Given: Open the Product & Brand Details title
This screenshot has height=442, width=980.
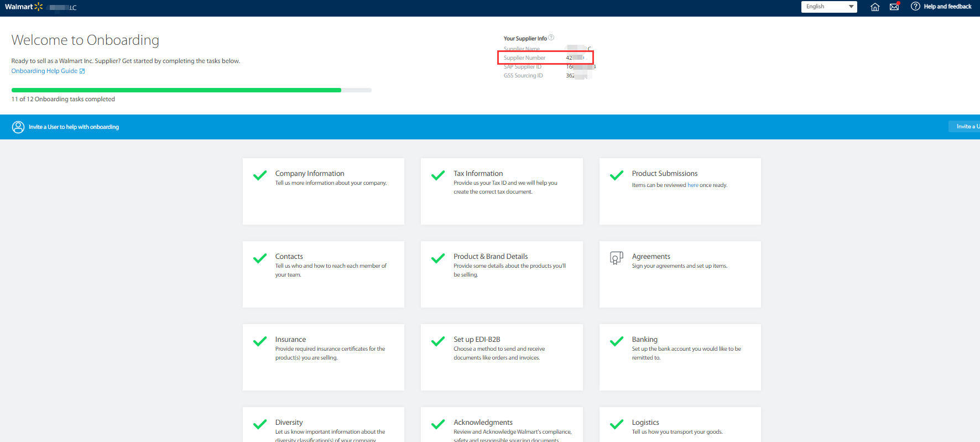Looking at the screenshot, I should pos(491,257).
